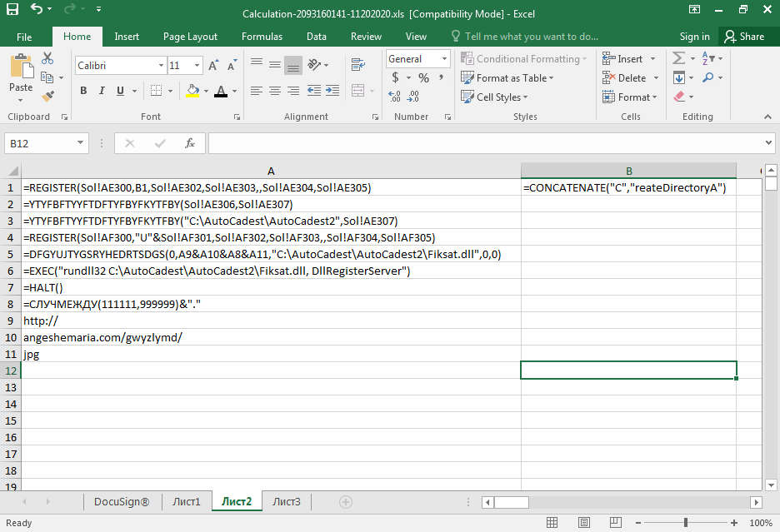This screenshot has width=780, height=532.
Task: Click the Format cells button
Action: [630, 97]
